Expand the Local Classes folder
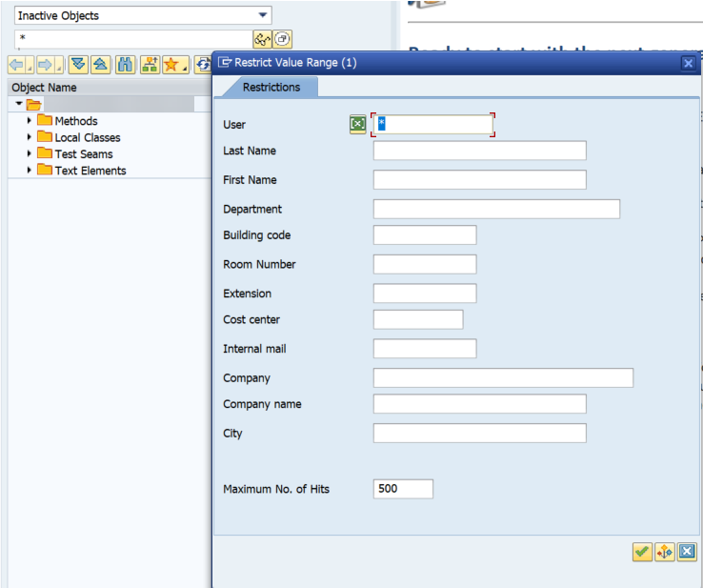Viewport: 703px width, 588px height. click(30, 137)
